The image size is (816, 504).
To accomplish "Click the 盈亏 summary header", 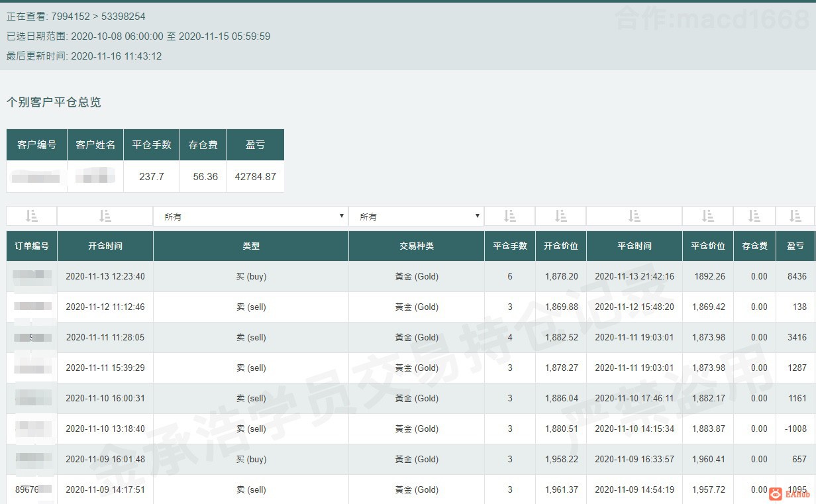I will tap(255, 144).
